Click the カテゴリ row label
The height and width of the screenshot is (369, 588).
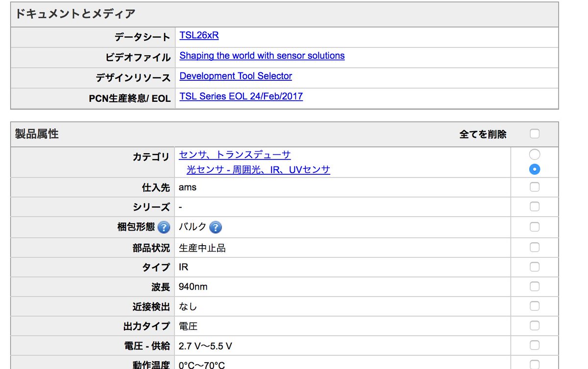pos(151,157)
